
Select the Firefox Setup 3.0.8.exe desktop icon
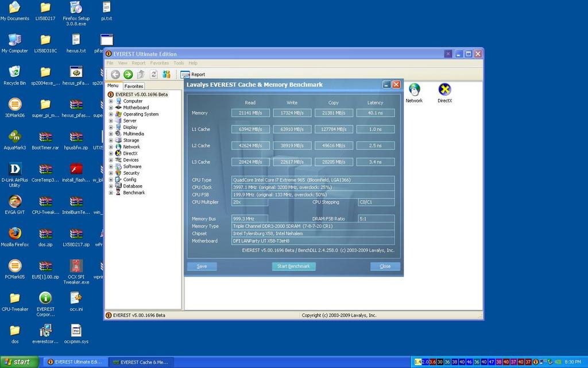(x=76, y=14)
